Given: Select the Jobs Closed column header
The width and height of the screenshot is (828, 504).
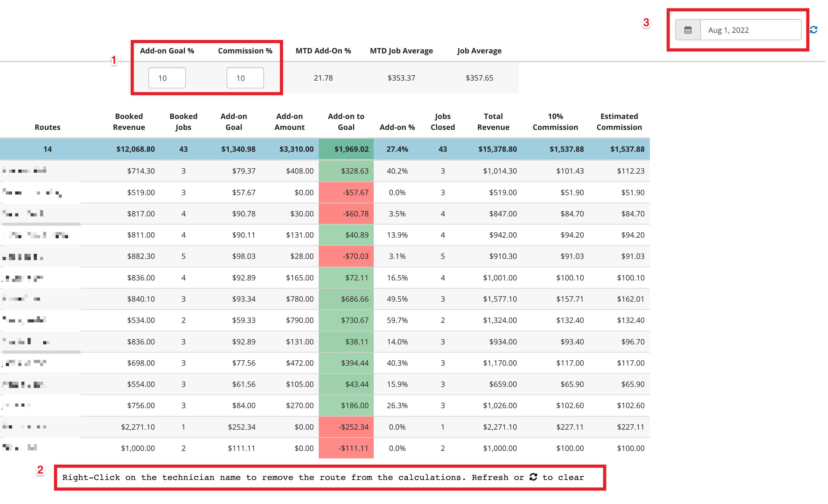Looking at the screenshot, I should coord(442,121).
